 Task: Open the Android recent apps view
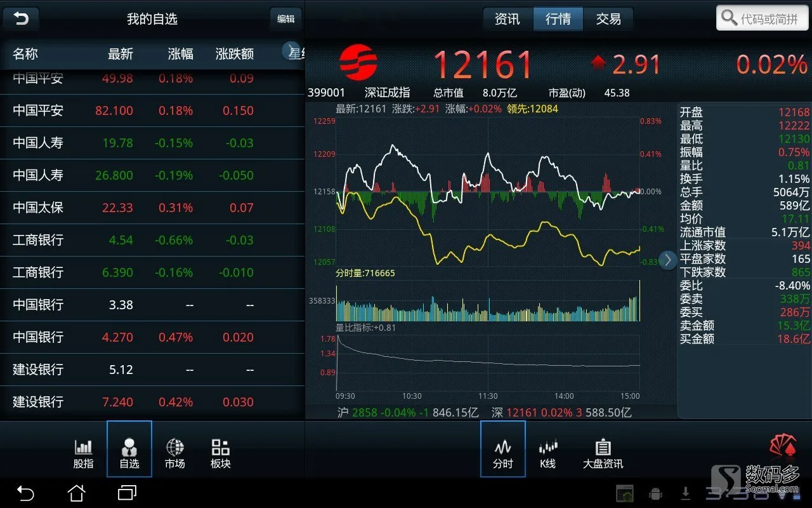coord(127,493)
